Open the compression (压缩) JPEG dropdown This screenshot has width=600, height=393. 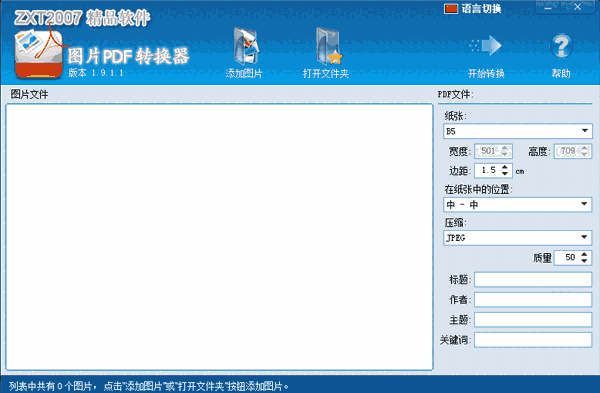[x=518, y=238]
